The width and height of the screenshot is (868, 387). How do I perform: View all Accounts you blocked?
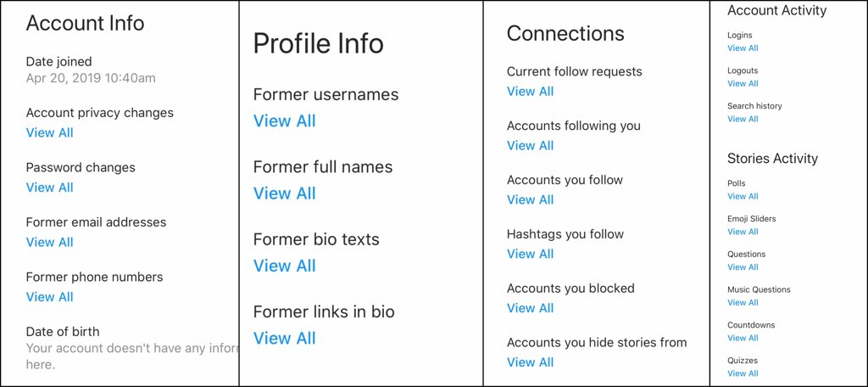tap(530, 308)
